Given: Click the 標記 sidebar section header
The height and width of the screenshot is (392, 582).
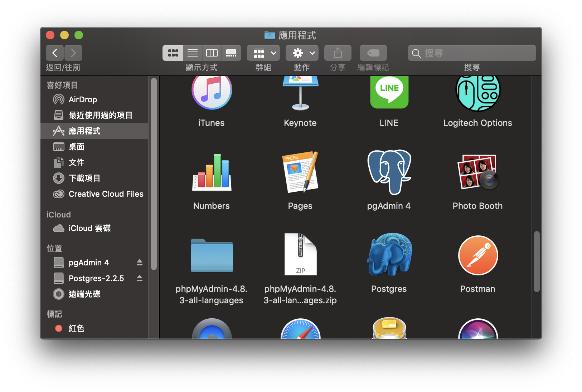Looking at the screenshot, I should (54, 314).
